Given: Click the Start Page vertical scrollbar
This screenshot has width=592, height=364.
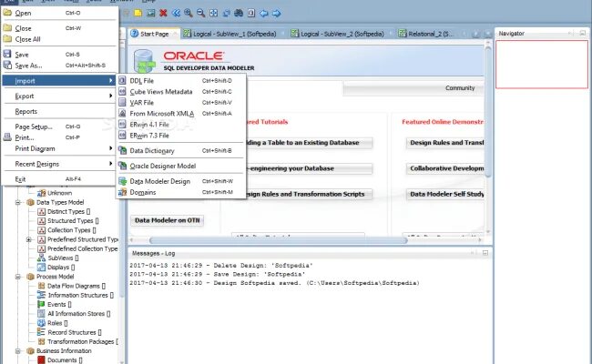Looking at the screenshot, I should pyautogui.click(x=488, y=111).
